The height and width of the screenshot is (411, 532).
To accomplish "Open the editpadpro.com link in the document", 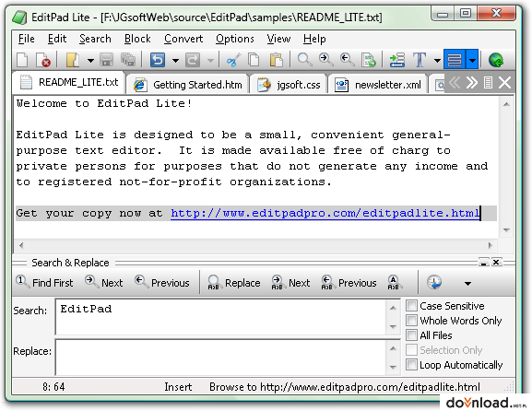I will click(x=325, y=213).
